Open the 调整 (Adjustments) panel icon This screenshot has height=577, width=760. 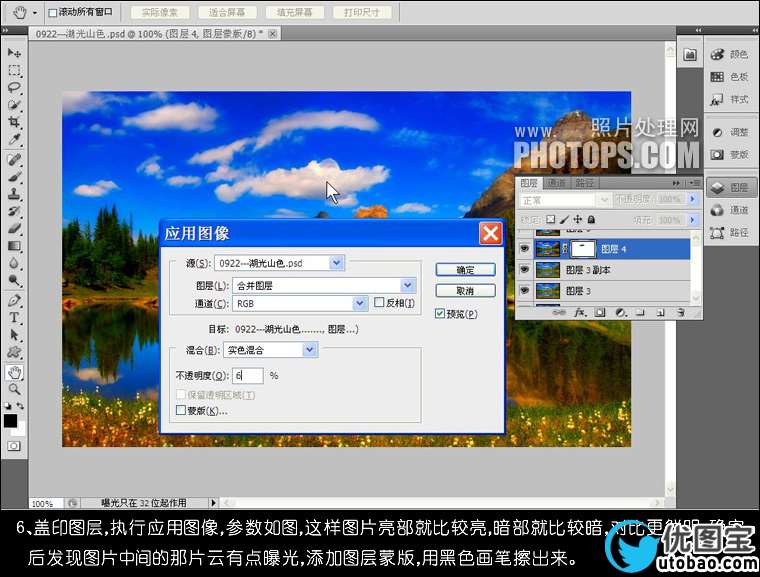pyautogui.click(x=729, y=132)
